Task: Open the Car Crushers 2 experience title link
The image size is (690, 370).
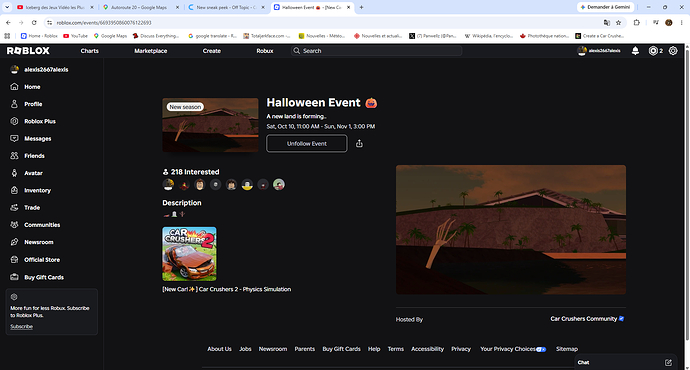Action: point(227,289)
